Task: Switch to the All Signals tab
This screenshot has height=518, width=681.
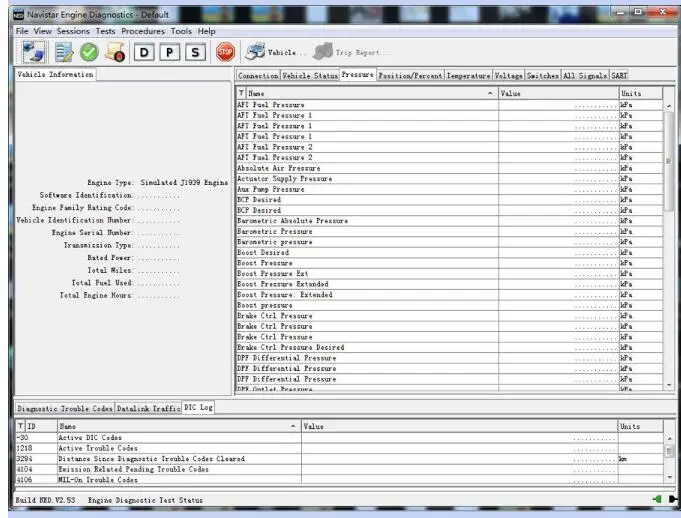Action: (585, 76)
